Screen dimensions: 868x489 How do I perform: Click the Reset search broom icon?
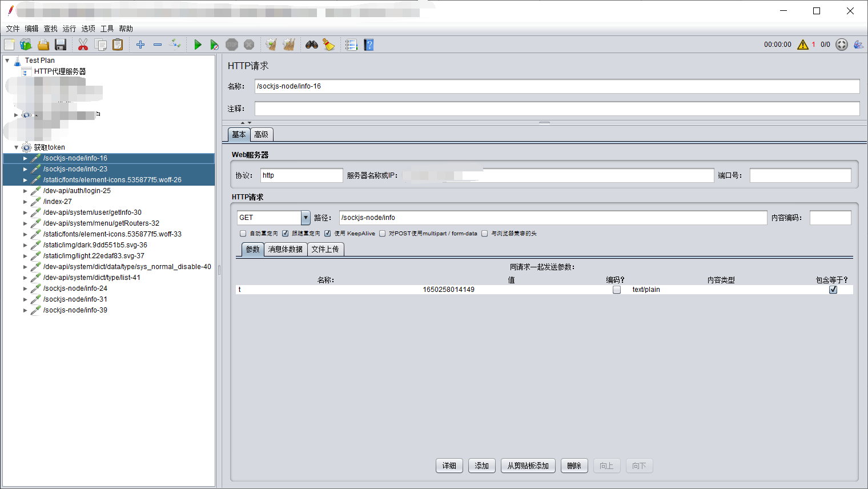(329, 45)
